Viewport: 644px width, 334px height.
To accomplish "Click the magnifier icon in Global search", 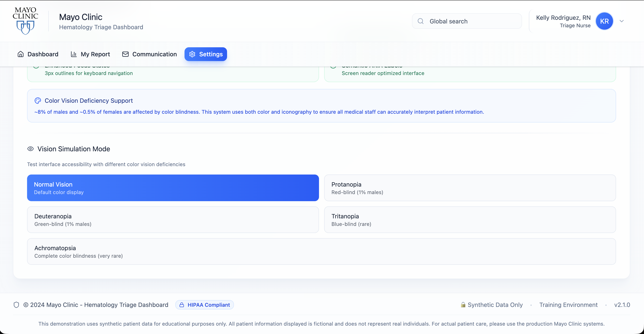I will [421, 21].
